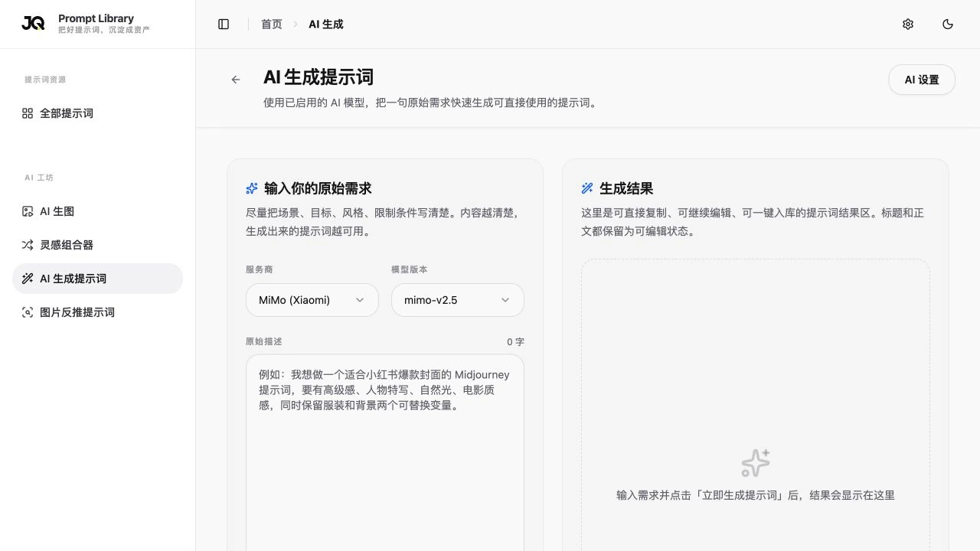Click the sparkle icon beside 输入你的原始需求
This screenshot has width=980, height=551.
point(252,188)
